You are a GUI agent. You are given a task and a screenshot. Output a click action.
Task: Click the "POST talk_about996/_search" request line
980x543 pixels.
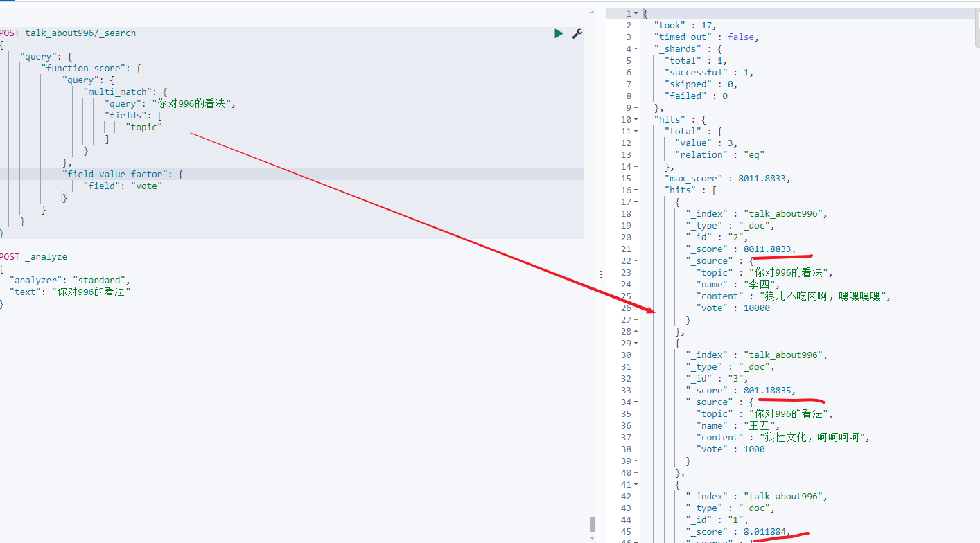(68, 33)
